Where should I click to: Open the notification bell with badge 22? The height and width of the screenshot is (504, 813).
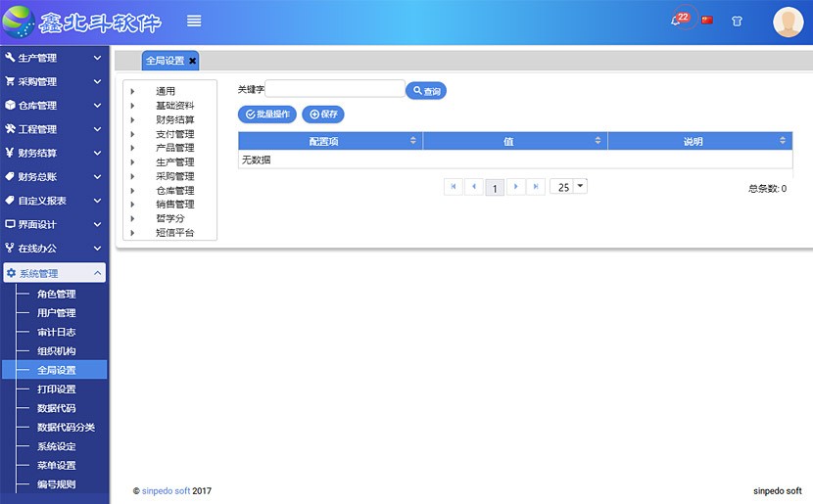pos(677,21)
